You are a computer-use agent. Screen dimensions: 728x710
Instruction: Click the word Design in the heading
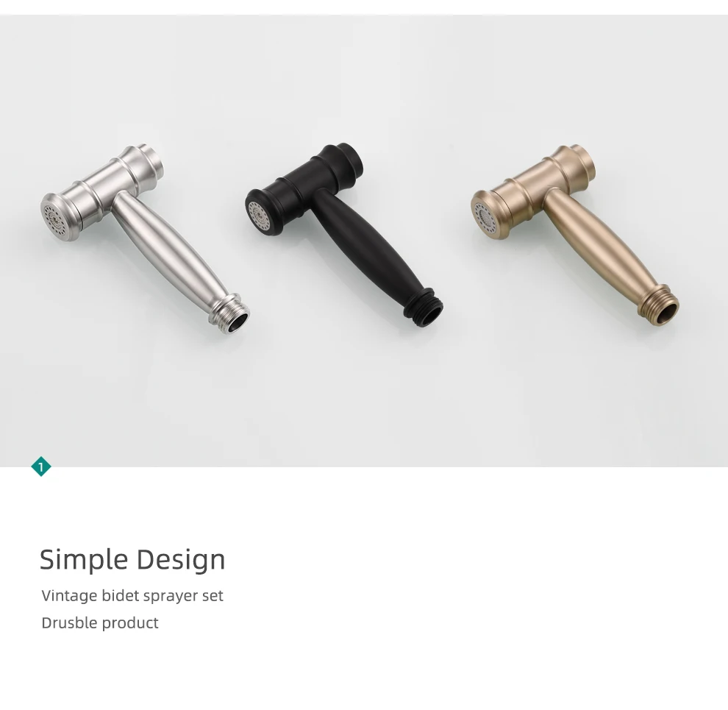point(181,559)
